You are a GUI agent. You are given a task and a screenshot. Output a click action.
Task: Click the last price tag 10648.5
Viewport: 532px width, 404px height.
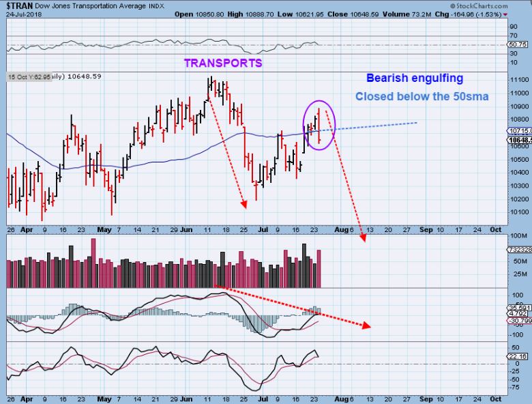(x=520, y=140)
